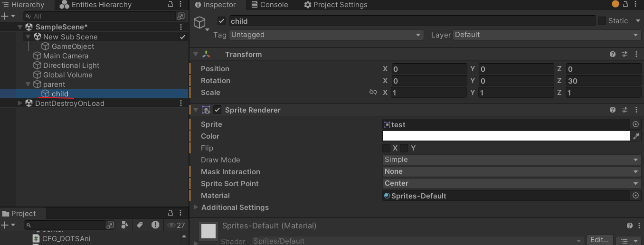Open the Draw Mode dropdown
The width and height of the screenshot is (644, 245).
(512, 160)
